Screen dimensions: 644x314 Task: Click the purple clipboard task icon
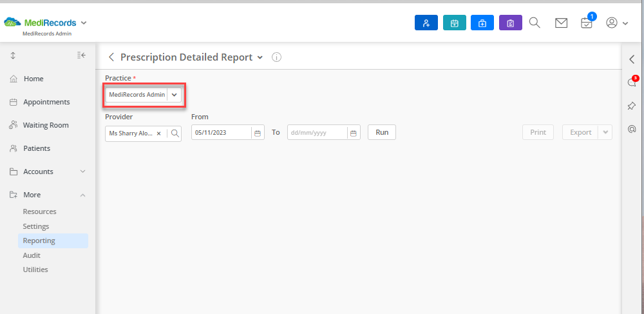(x=511, y=23)
